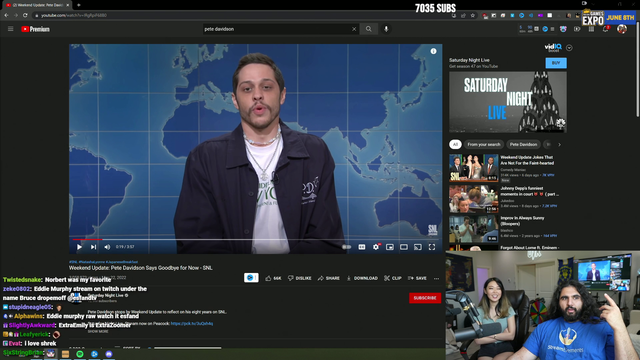Expand the vidIQ dropdown arrow
The height and width of the screenshot is (360, 640).
(569, 48)
